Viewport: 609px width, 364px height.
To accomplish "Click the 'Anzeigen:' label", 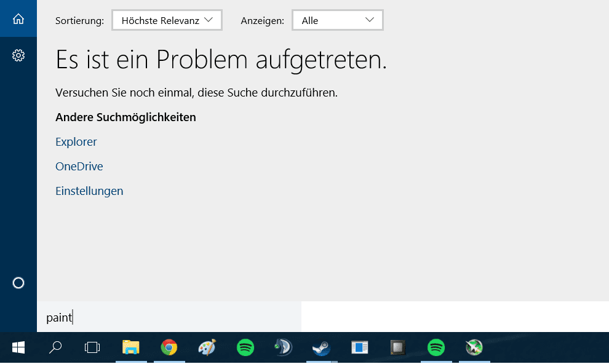I will click(263, 20).
